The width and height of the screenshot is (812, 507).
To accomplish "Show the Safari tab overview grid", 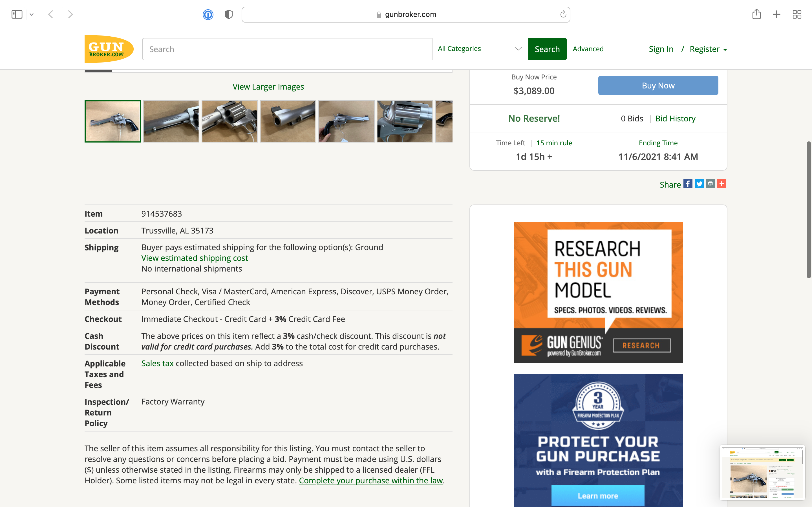I will pos(796,14).
